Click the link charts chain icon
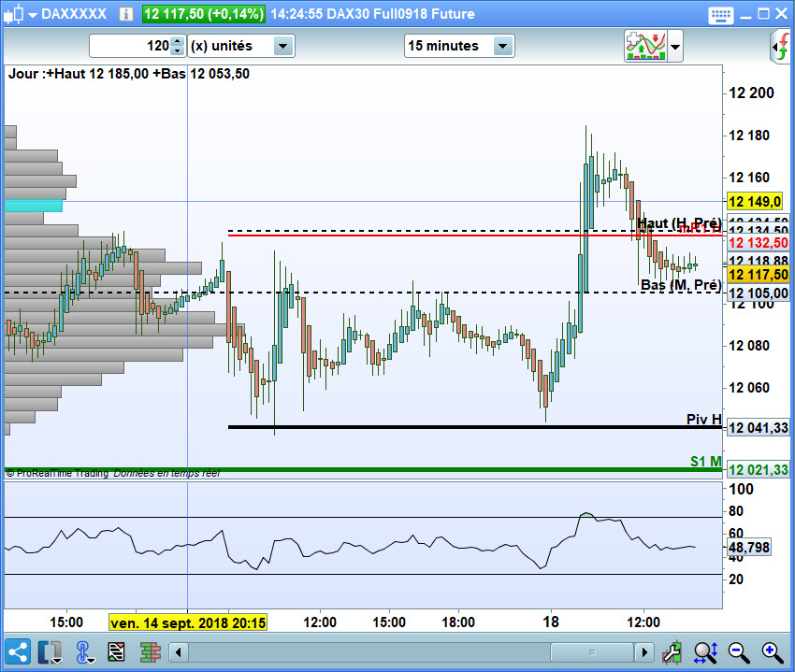 pos(83,652)
